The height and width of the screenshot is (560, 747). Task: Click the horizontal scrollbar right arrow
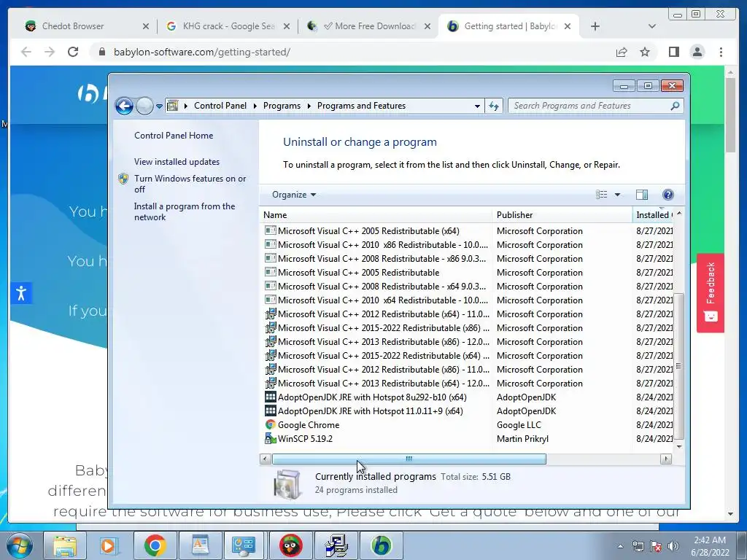click(666, 459)
